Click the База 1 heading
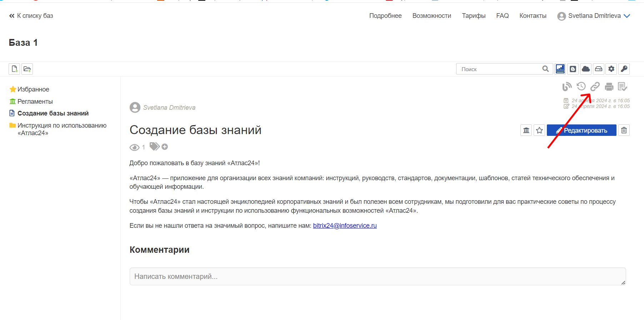 [23, 43]
